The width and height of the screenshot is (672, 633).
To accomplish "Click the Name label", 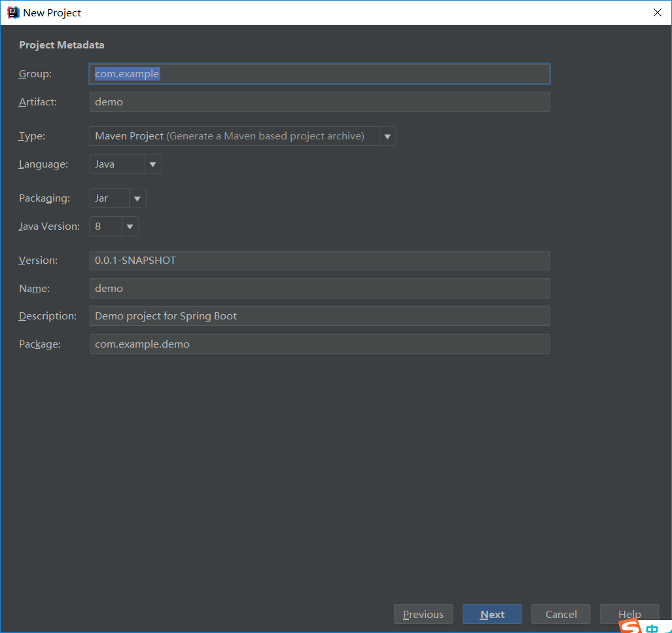I will tap(34, 288).
